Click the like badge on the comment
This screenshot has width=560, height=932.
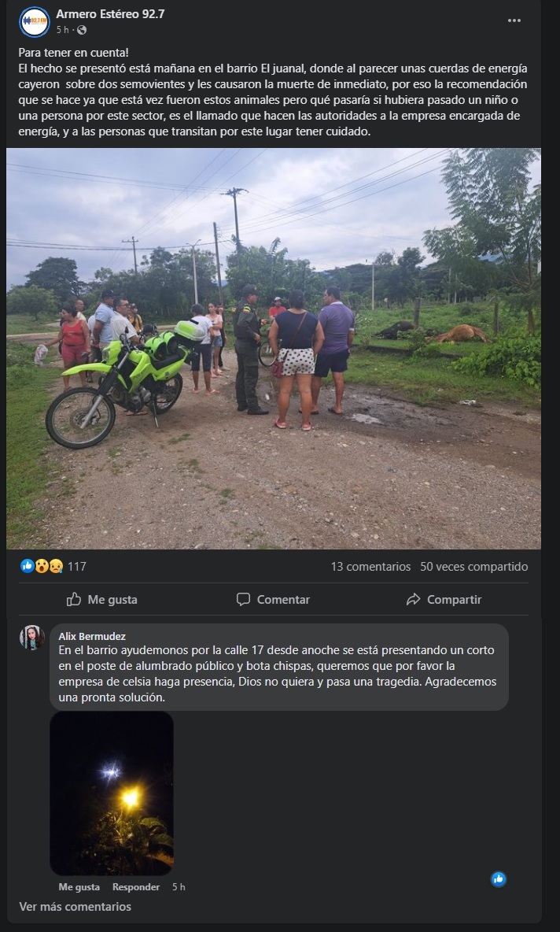coord(498,879)
